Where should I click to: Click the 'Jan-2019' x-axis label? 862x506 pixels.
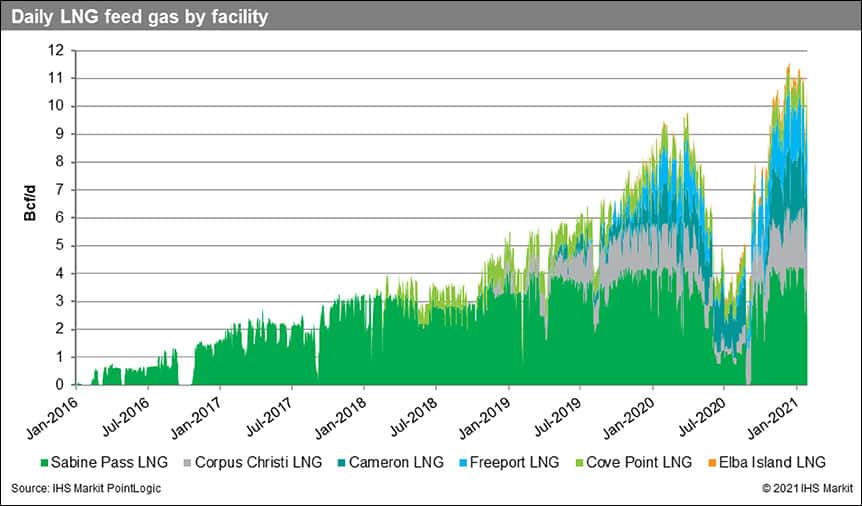click(x=487, y=417)
